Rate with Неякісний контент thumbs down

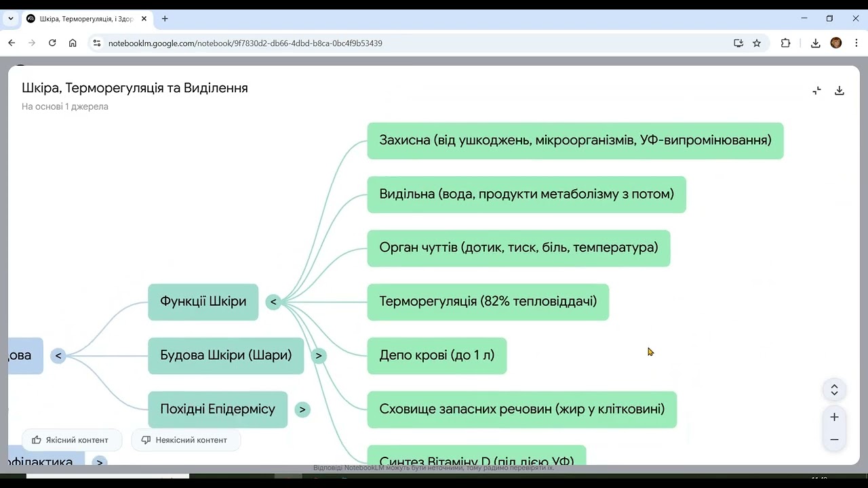[x=186, y=440]
